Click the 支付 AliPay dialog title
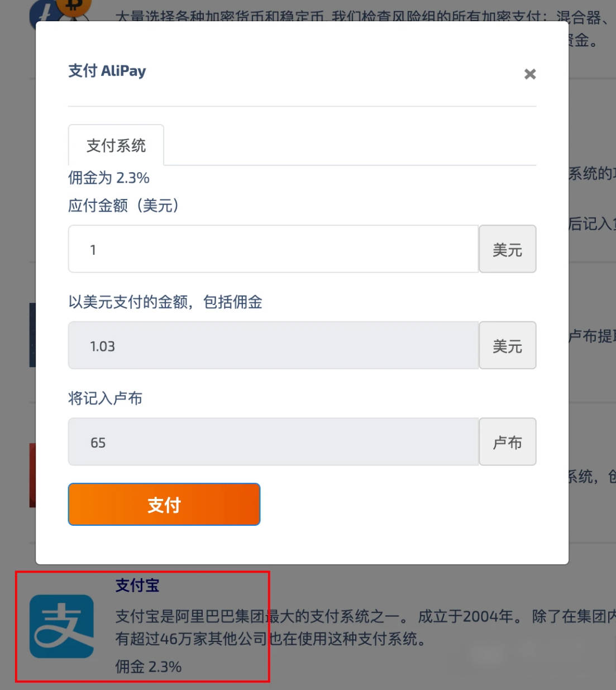This screenshot has height=690, width=616. pyautogui.click(x=107, y=71)
